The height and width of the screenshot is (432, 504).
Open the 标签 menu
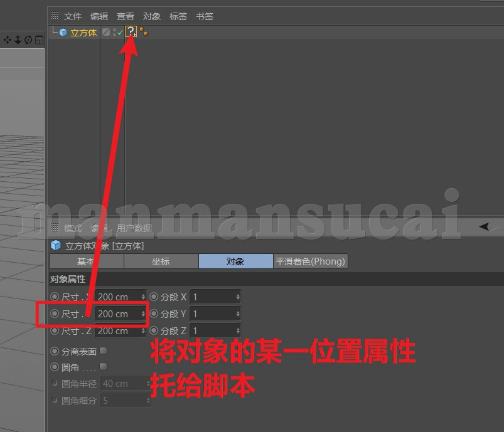178,16
